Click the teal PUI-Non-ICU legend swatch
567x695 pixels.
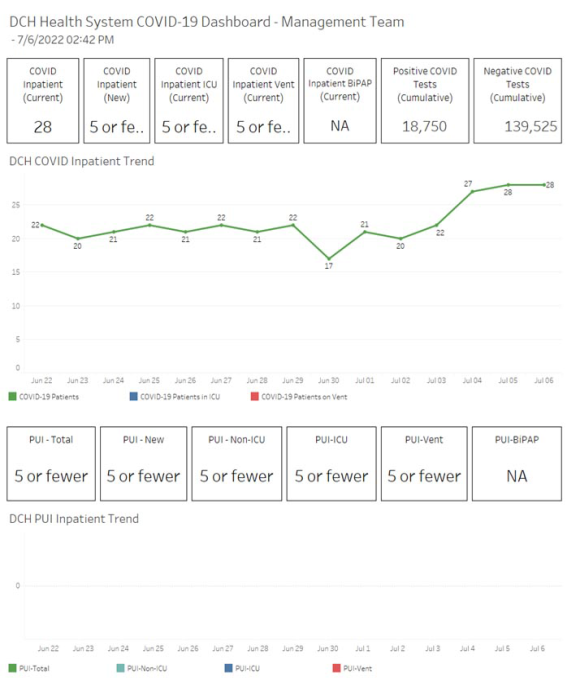coord(121,668)
